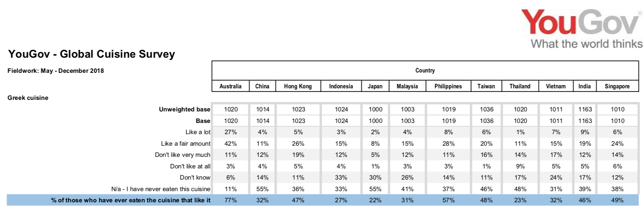The width and height of the screenshot is (644, 207).
Task: Click the 'YouGov - Global Cuisine Survey' title
Action: click(x=92, y=54)
